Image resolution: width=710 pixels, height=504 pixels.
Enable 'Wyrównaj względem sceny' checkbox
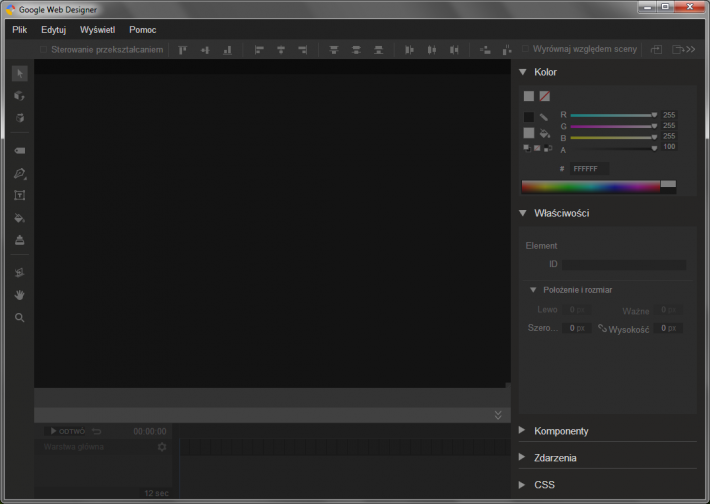tap(525, 49)
